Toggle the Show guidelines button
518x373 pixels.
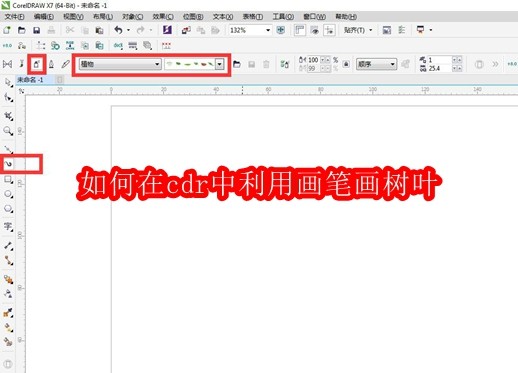click(x=329, y=30)
